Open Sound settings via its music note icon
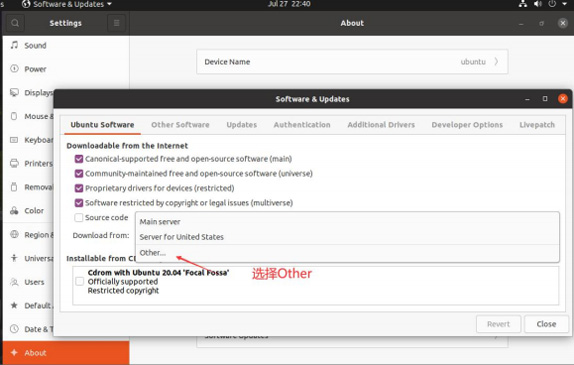The image size is (574, 365). pyautogui.click(x=14, y=45)
